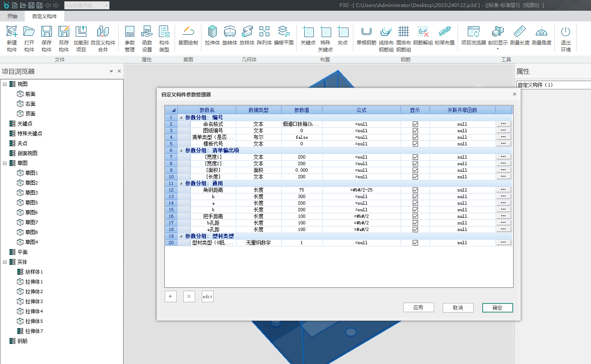Screen dimensions: 591x364
Task: Click the 应用 apply button
Action: click(418, 308)
